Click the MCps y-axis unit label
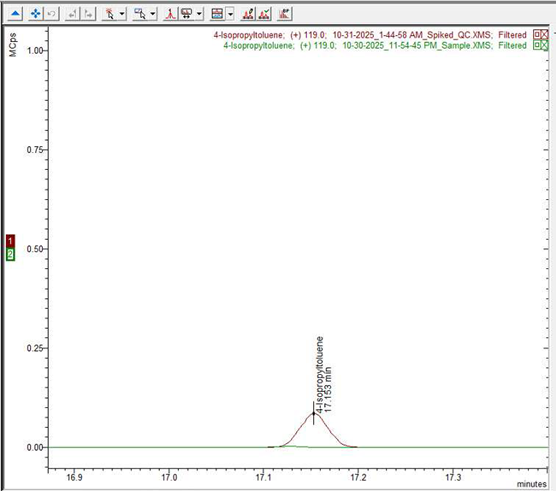Screen dimensions: 556x491 (13, 45)
